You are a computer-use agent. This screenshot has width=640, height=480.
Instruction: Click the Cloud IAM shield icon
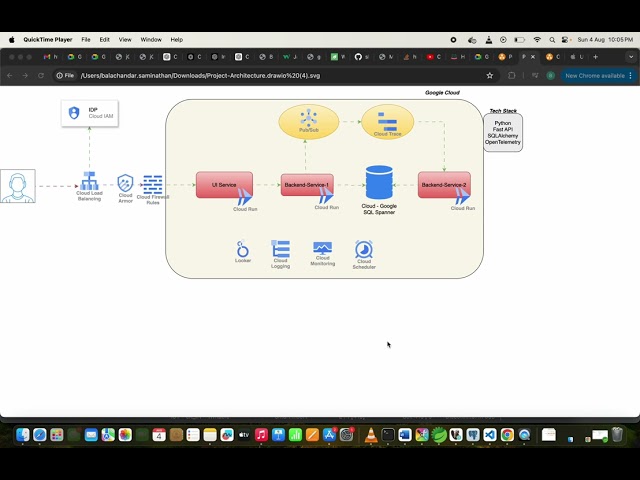(x=74, y=113)
